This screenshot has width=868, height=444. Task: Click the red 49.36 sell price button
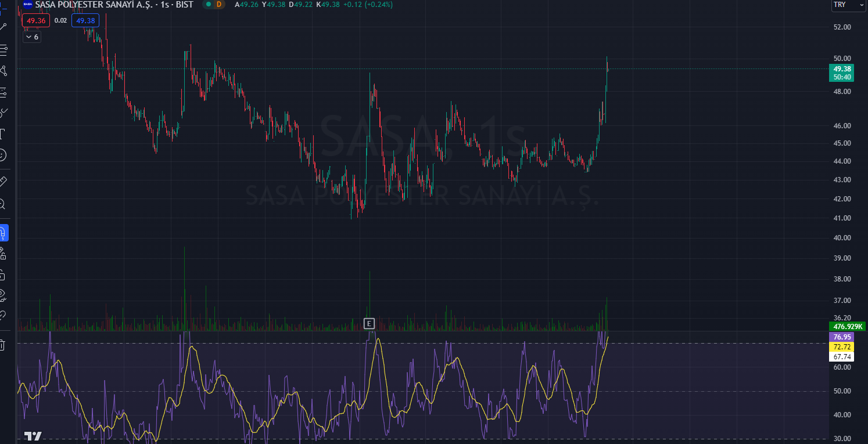tap(36, 21)
